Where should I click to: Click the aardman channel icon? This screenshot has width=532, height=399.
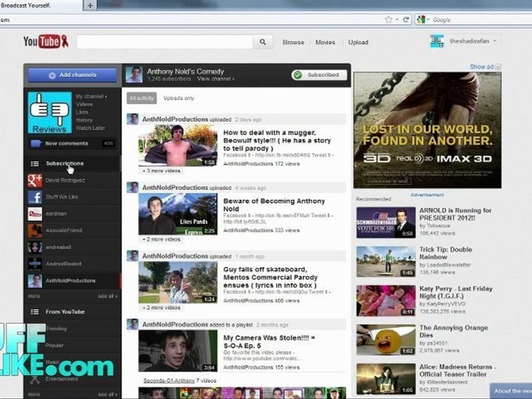click(34, 214)
